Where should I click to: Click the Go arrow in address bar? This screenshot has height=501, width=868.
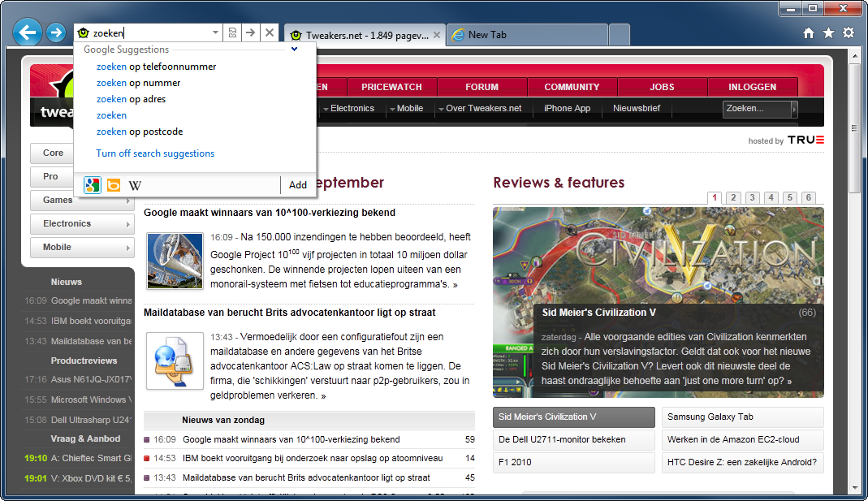[251, 33]
